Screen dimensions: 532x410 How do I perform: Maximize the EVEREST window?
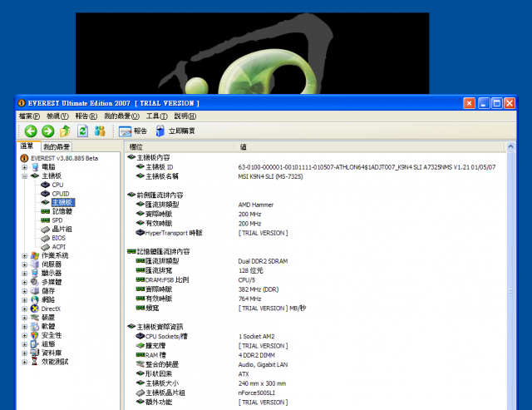[x=497, y=103]
